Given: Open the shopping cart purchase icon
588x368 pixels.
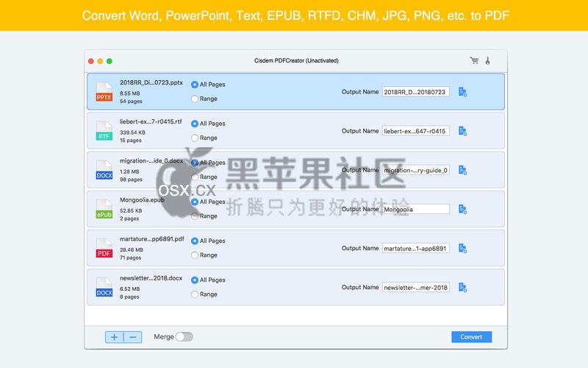Looking at the screenshot, I should pyautogui.click(x=474, y=60).
